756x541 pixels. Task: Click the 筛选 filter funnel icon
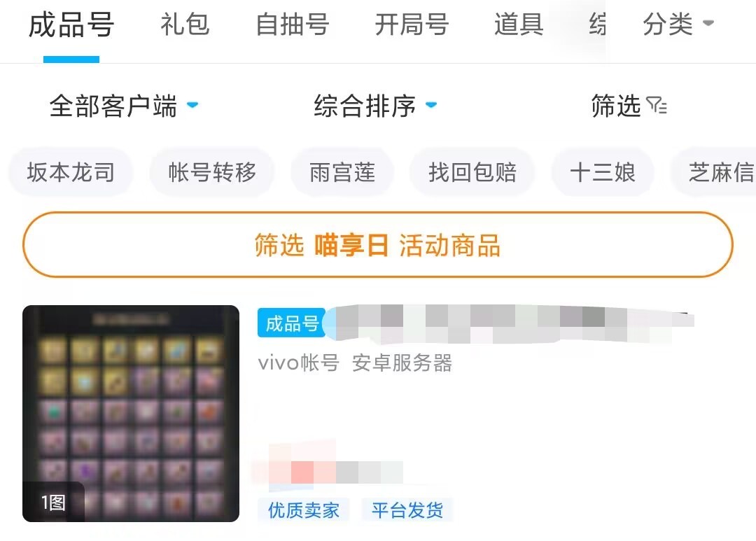tap(657, 105)
